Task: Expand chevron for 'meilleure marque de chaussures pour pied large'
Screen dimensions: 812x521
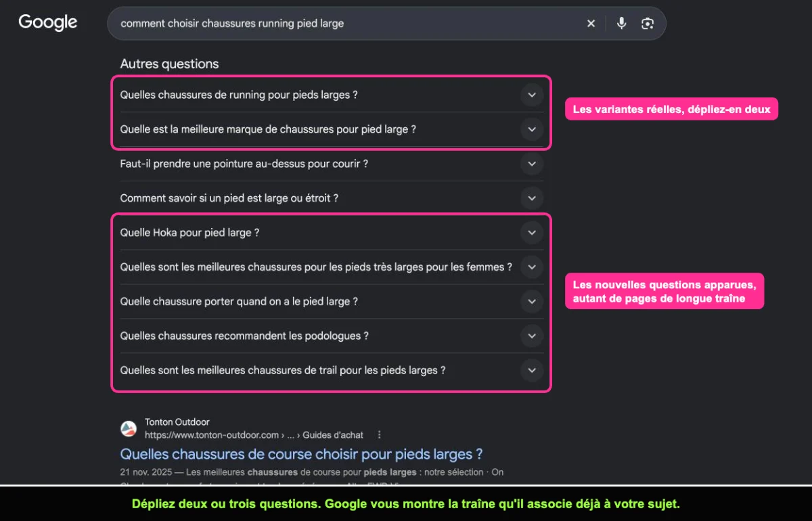Action: [x=532, y=129]
